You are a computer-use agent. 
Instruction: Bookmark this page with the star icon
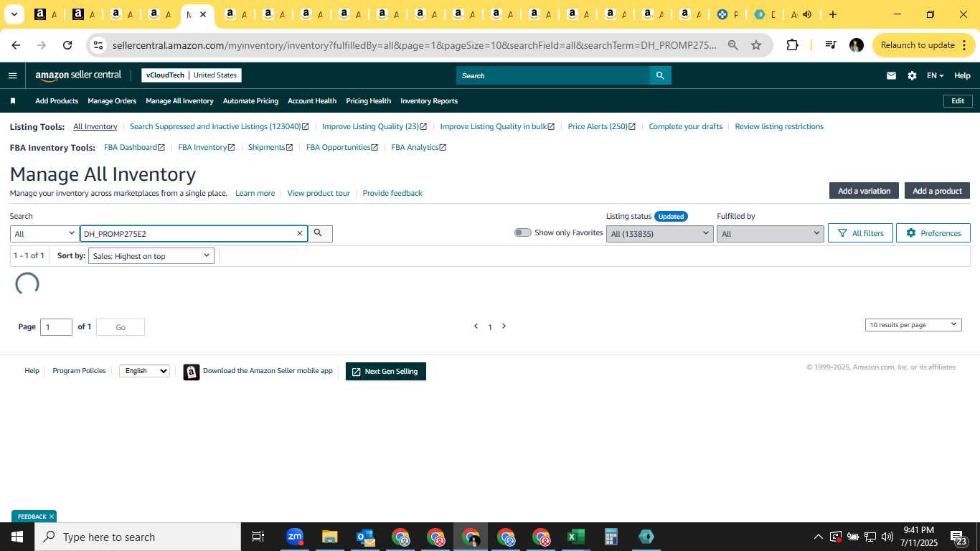tap(756, 45)
